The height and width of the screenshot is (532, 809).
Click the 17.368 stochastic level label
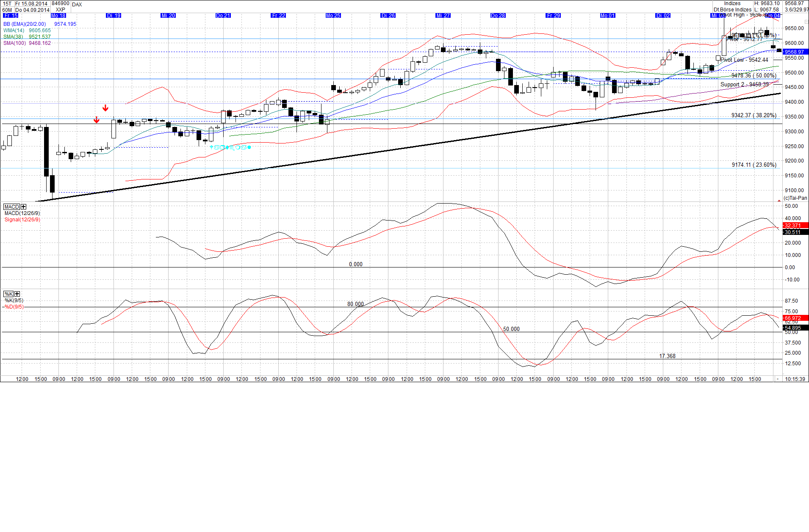coord(667,356)
